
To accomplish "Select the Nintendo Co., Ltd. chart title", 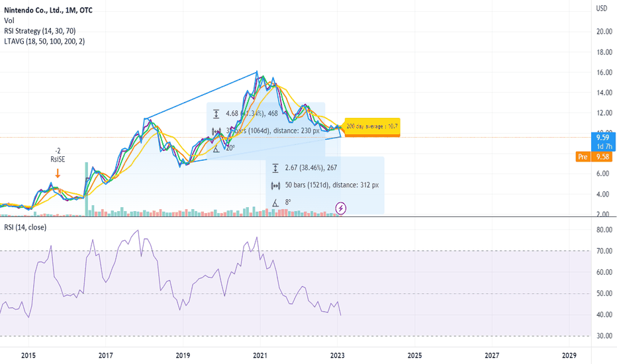I will point(48,10).
